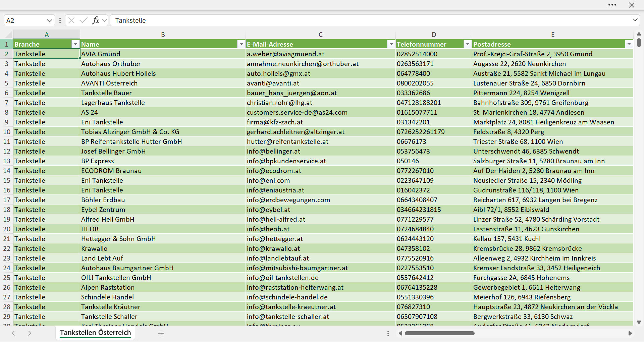Open the Name column filter dropdown
The width and height of the screenshot is (644, 342).
(x=241, y=44)
